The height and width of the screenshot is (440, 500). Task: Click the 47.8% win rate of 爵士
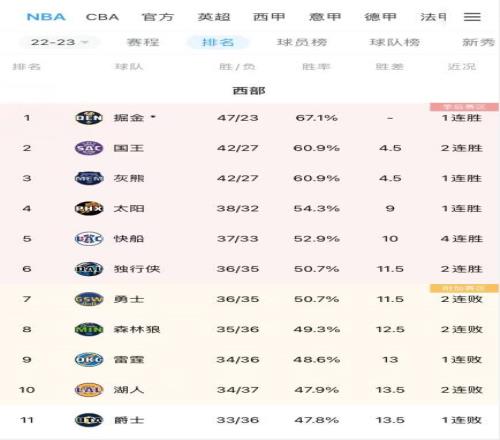pos(316,420)
